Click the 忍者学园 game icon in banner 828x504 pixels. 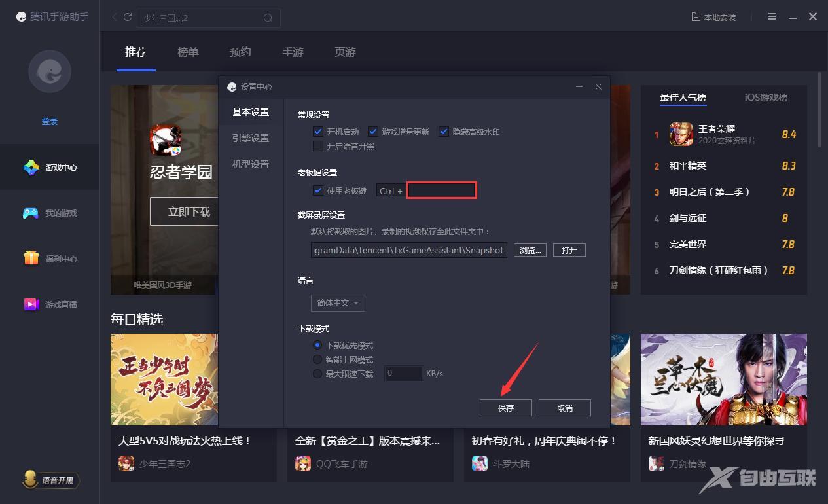coord(166,141)
